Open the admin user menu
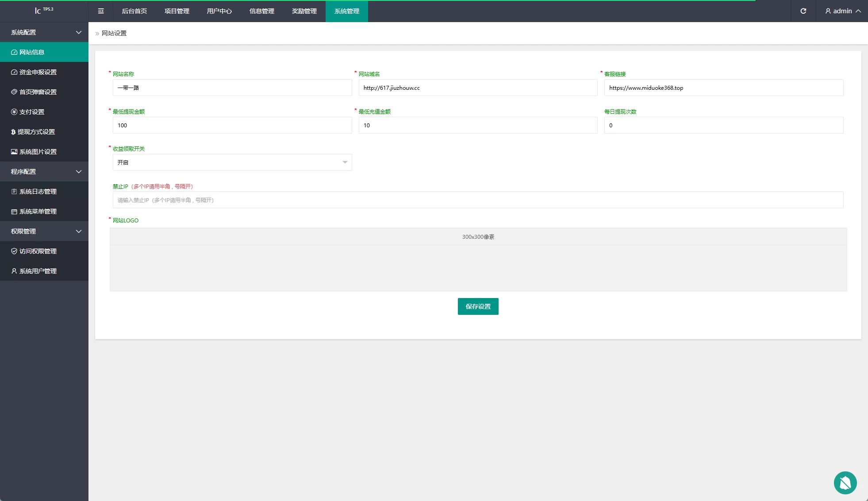Viewport: 868px width, 501px height. (x=843, y=11)
